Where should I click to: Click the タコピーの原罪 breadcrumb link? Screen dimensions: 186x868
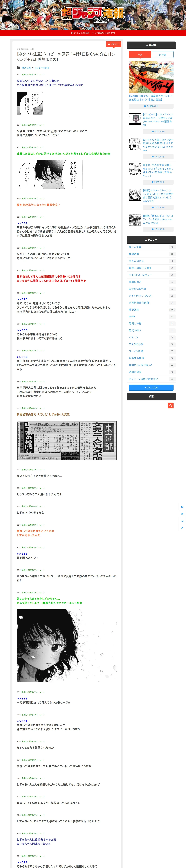click(42, 68)
